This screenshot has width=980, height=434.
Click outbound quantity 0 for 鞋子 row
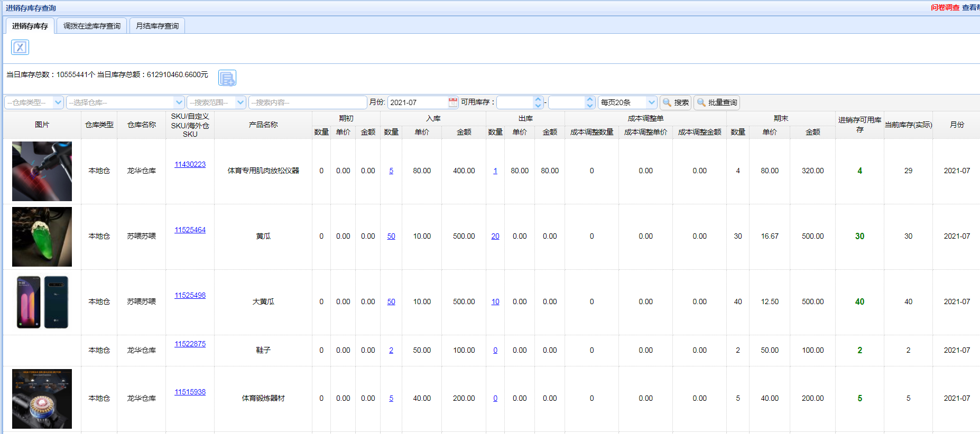tap(495, 350)
